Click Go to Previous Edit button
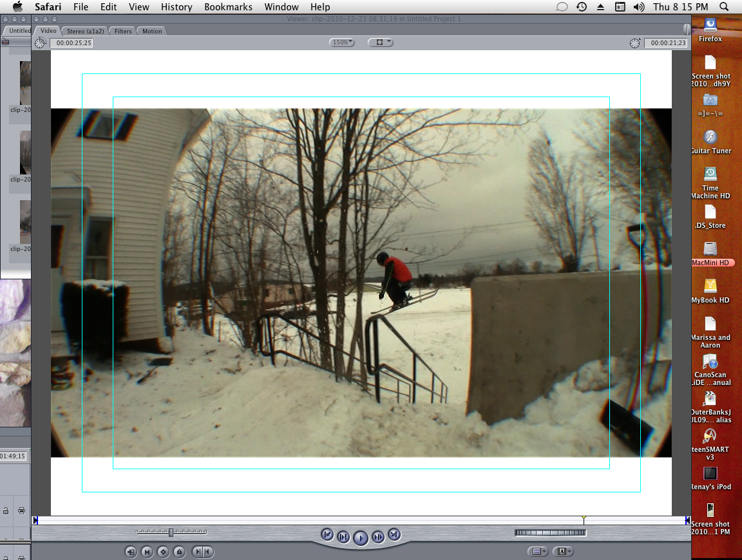 327,534
